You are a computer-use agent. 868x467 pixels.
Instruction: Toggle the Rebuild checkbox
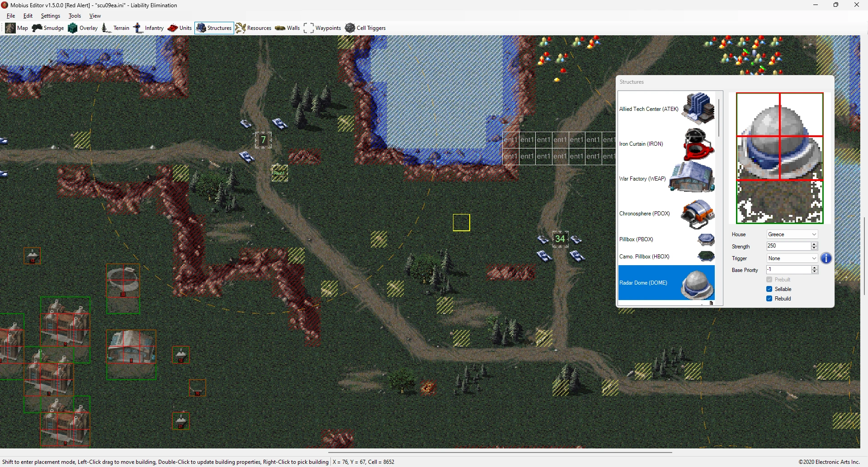(769, 299)
